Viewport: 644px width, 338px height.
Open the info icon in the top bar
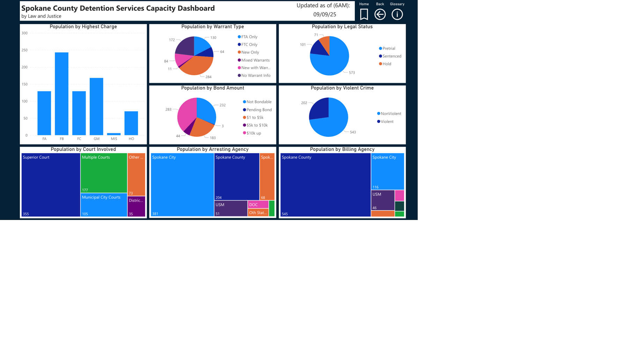[x=397, y=14]
